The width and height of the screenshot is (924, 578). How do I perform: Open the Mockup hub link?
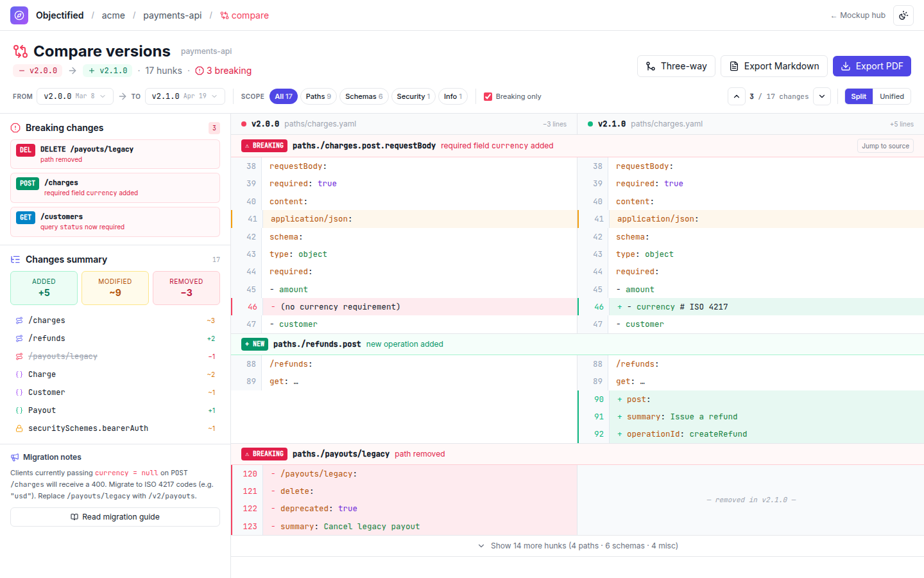pyautogui.click(x=858, y=15)
